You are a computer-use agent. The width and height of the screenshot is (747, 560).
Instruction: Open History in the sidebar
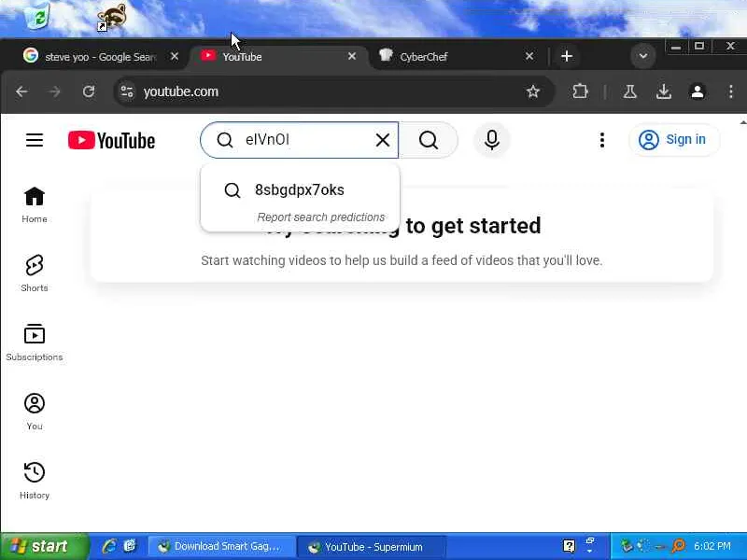(x=35, y=481)
